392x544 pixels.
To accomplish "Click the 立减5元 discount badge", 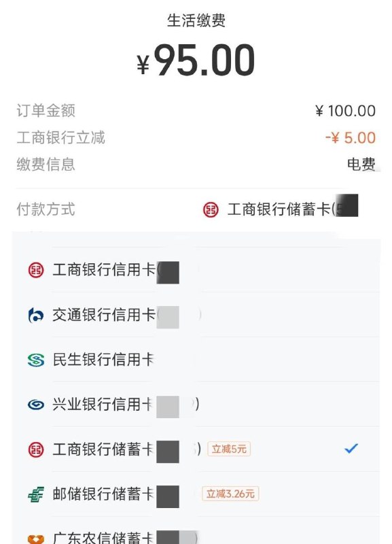I will click(230, 449).
